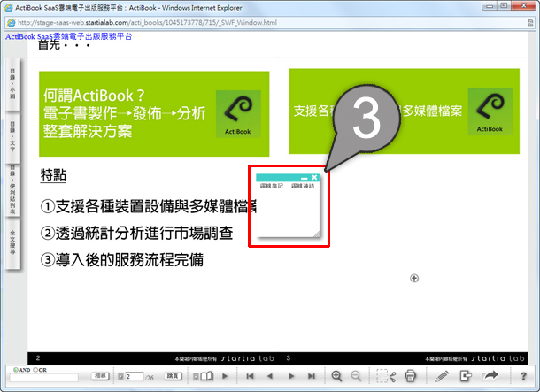This screenshot has width=540, height=392.
Task: Open the 目錄・小圖 thumbnail index tab
Action: (x=12, y=84)
